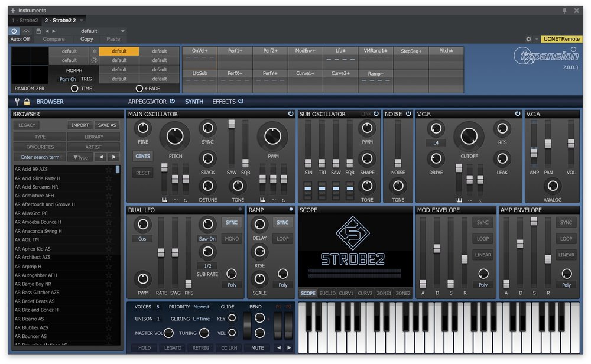The image size is (591, 364).
Task: Open the preset file icon in the header
Action: 38,31
